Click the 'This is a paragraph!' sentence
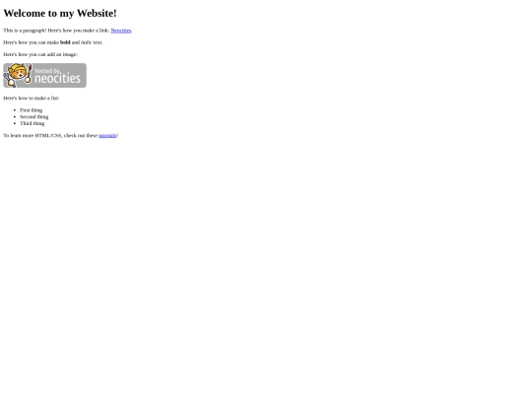This screenshot has width=532, height=399. [25, 31]
